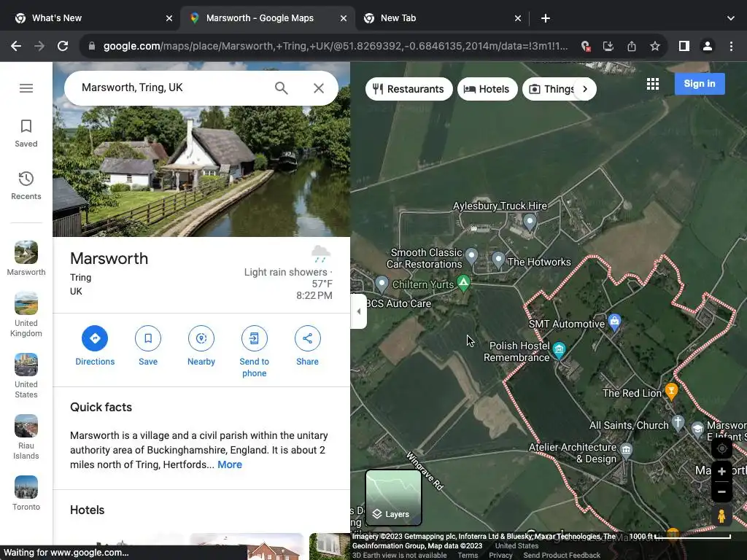Click the Send to phone icon

[255, 338]
